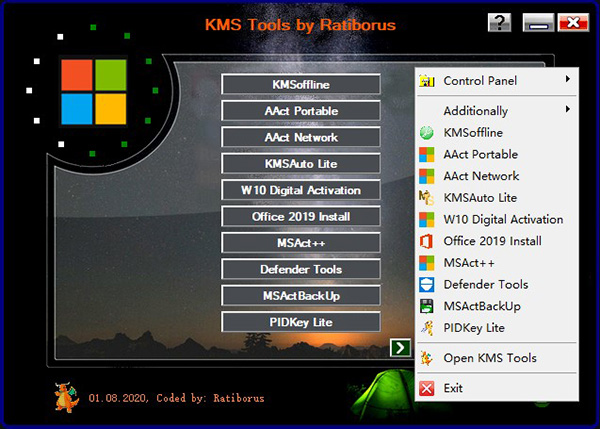The image size is (600, 429).
Task: Choose W10 Digital Activation menu entry
Action: pos(497,220)
